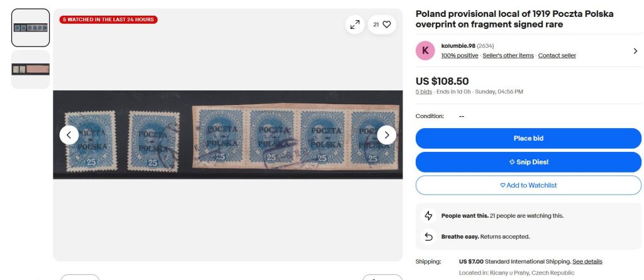Place bid on the stamp listing
The width and height of the screenshot is (644, 280).
tap(528, 139)
